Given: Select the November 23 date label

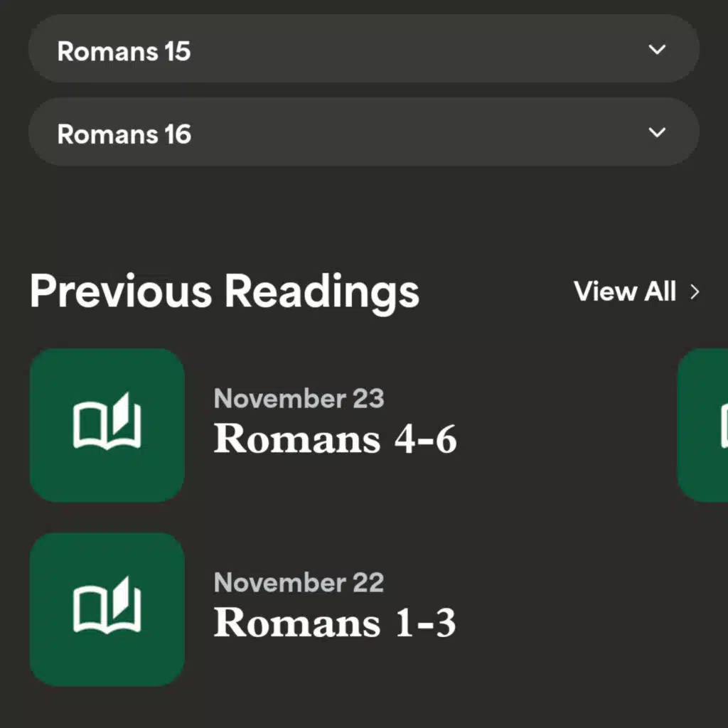Looking at the screenshot, I should 299,399.
